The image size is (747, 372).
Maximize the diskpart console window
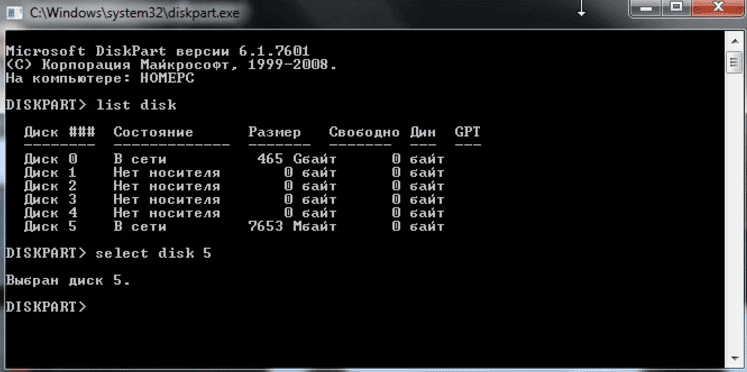[676, 8]
